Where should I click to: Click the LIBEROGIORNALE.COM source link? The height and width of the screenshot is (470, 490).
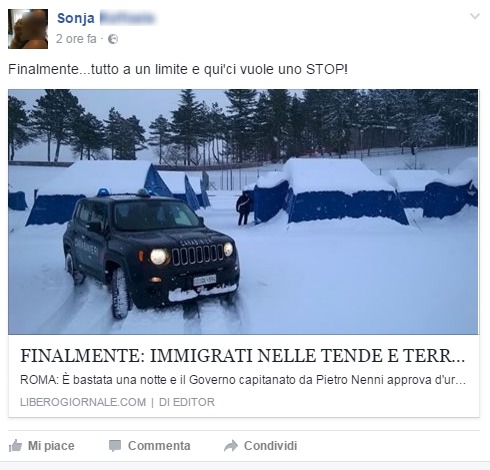coord(83,402)
